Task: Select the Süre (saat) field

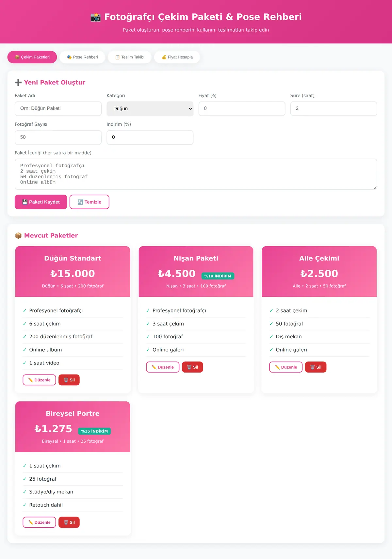Action: click(x=334, y=108)
